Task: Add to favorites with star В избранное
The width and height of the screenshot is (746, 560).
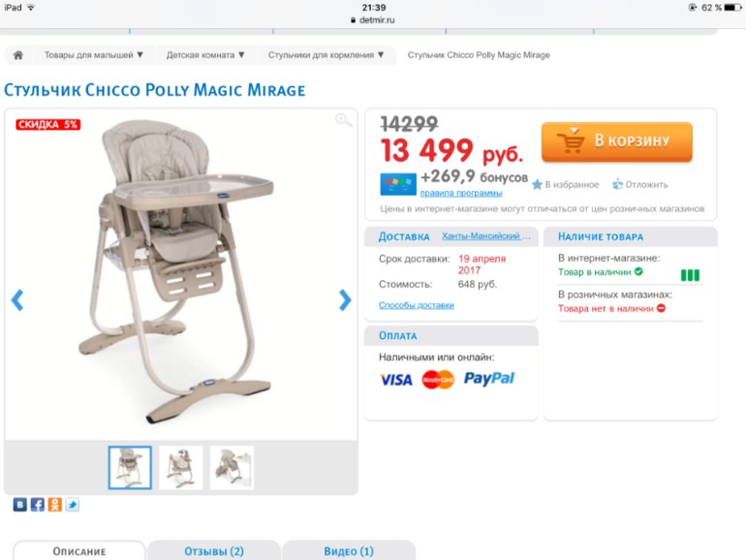Action: coord(566,185)
